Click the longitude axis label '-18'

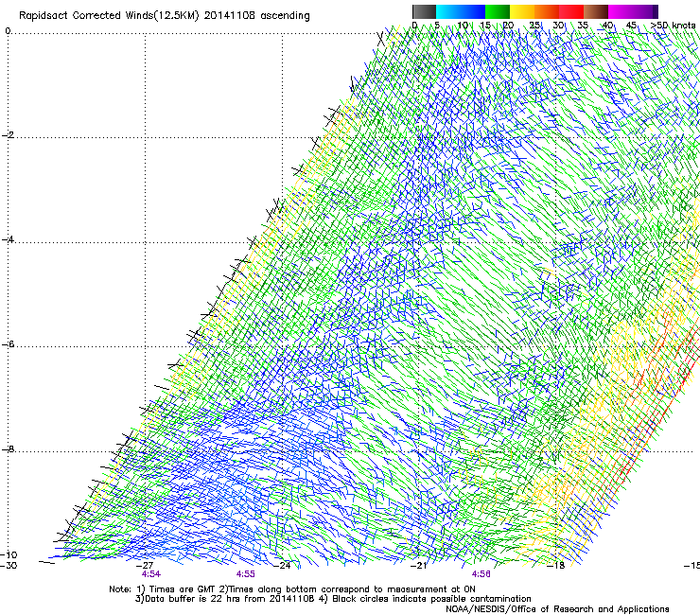pos(555,566)
